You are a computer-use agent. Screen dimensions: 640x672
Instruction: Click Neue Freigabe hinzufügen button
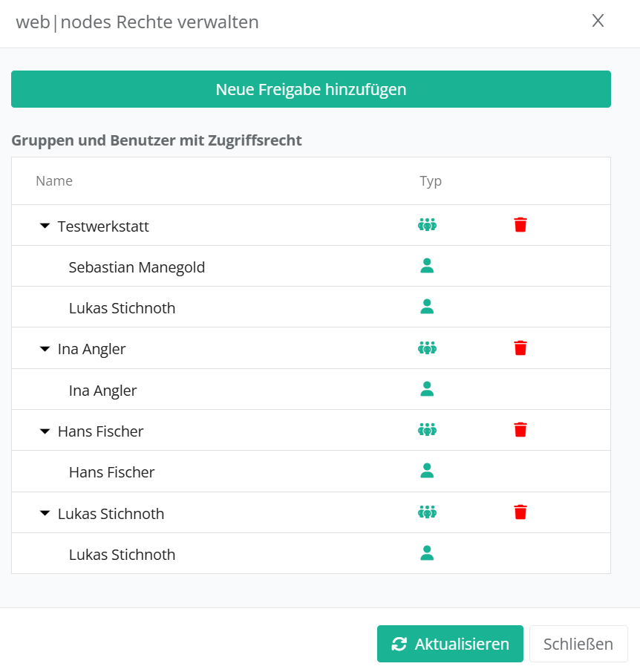pyautogui.click(x=311, y=89)
